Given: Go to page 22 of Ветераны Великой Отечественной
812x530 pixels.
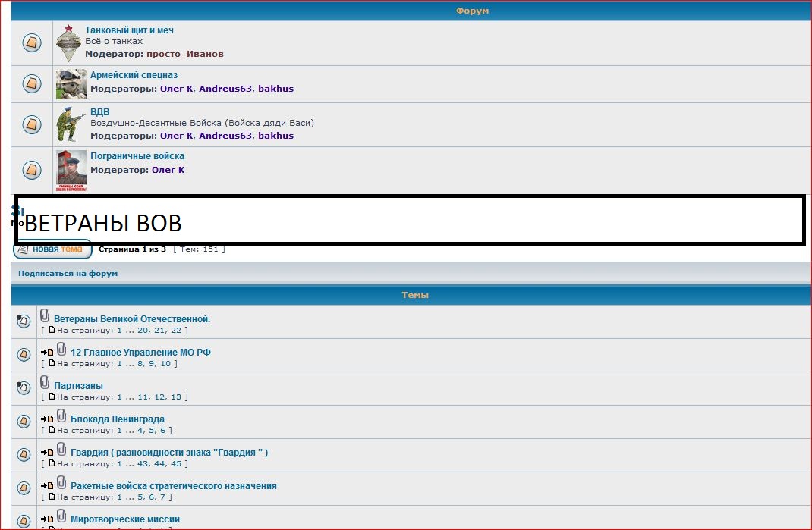Looking at the screenshot, I should click(175, 330).
